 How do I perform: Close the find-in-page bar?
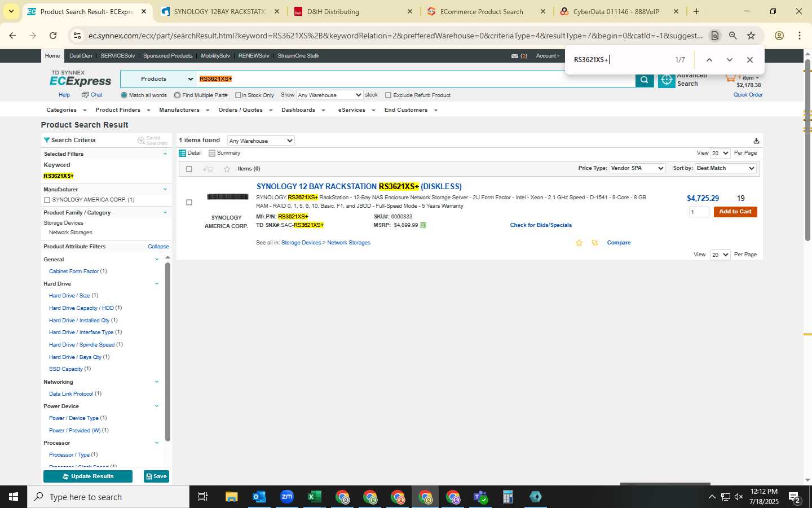coord(749,60)
